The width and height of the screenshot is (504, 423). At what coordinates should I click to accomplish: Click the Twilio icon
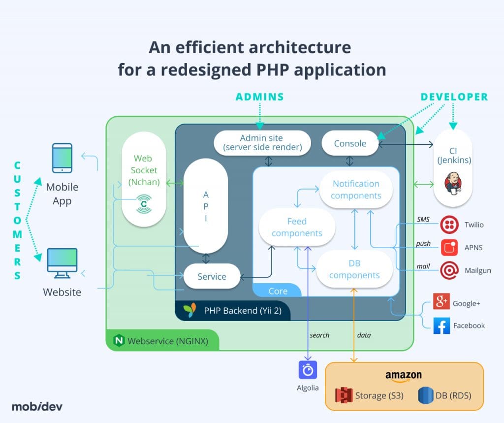pos(449,225)
